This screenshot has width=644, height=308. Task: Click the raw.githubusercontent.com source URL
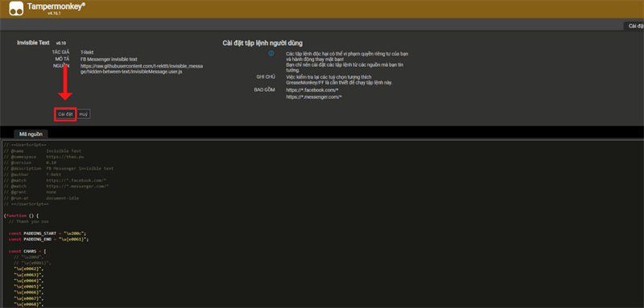coord(142,68)
